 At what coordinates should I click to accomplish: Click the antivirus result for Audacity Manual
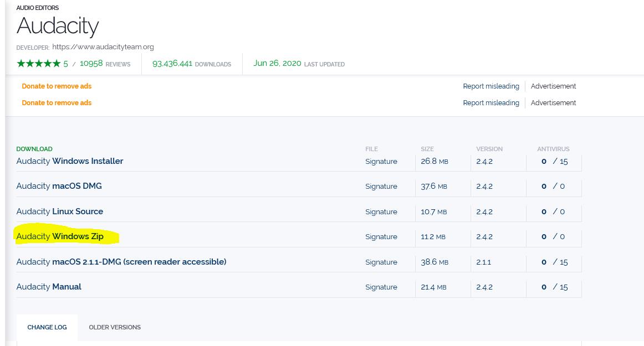554,287
